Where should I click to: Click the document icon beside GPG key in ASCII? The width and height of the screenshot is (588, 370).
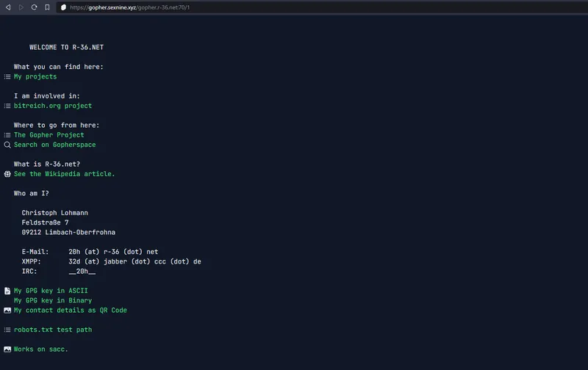[7, 291]
